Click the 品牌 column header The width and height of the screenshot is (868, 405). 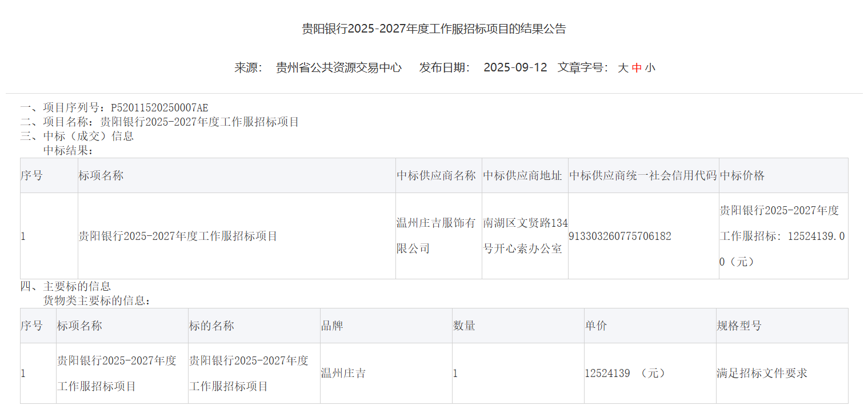coord(332,326)
